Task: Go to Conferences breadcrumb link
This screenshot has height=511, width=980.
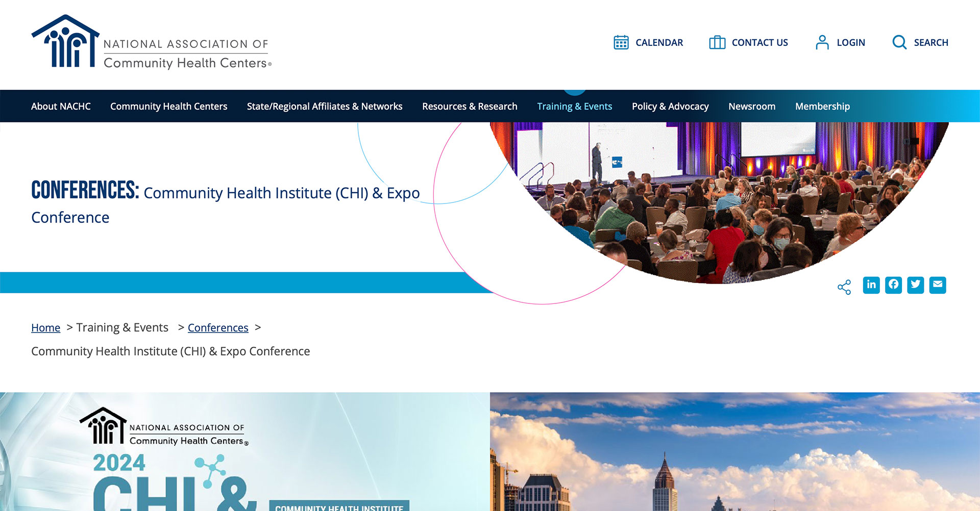Action: click(x=218, y=328)
